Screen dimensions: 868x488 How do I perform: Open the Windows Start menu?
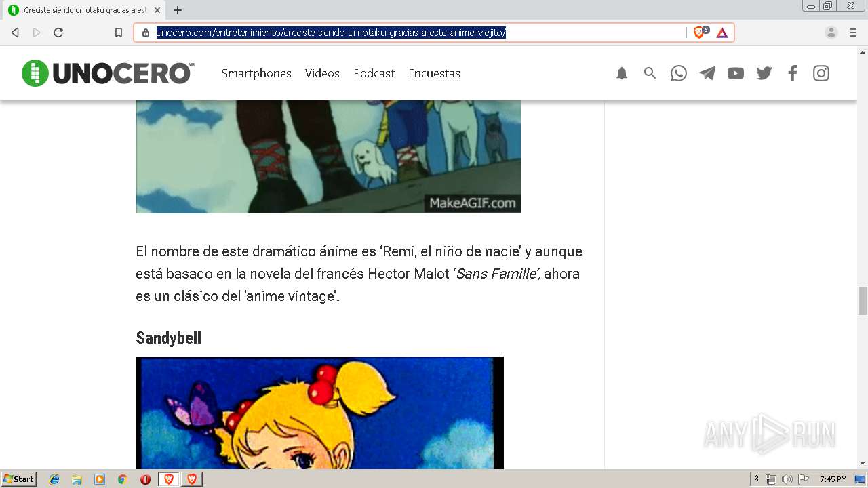click(18, 479)
